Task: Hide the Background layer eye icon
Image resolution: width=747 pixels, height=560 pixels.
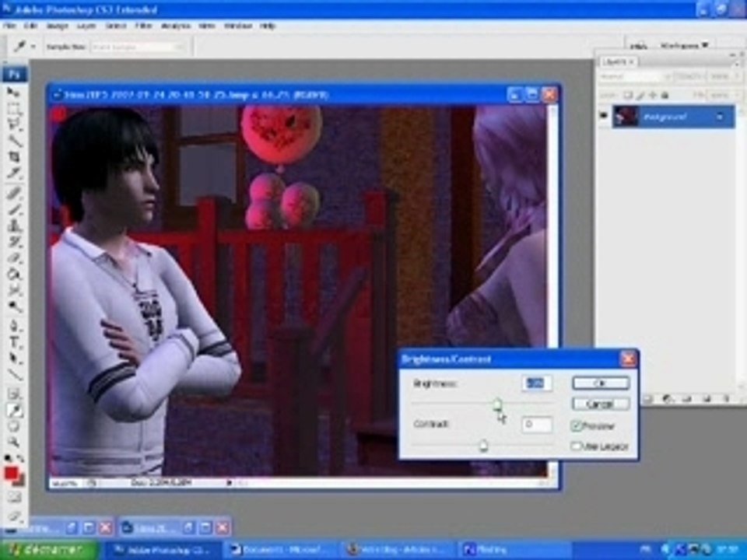Action: click(603, 116)
